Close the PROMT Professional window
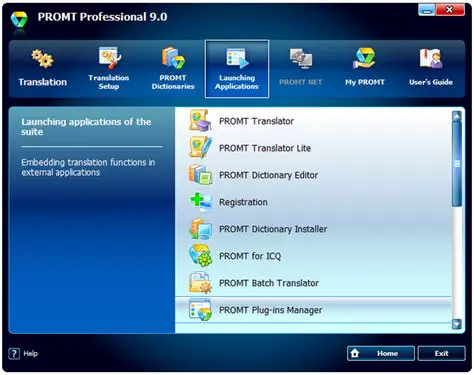 point(450,10)
